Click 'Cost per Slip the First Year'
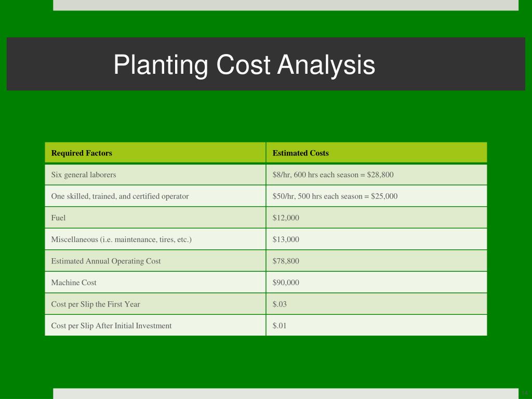The width and height of the screenshot is (532, 399). [96, 304]
